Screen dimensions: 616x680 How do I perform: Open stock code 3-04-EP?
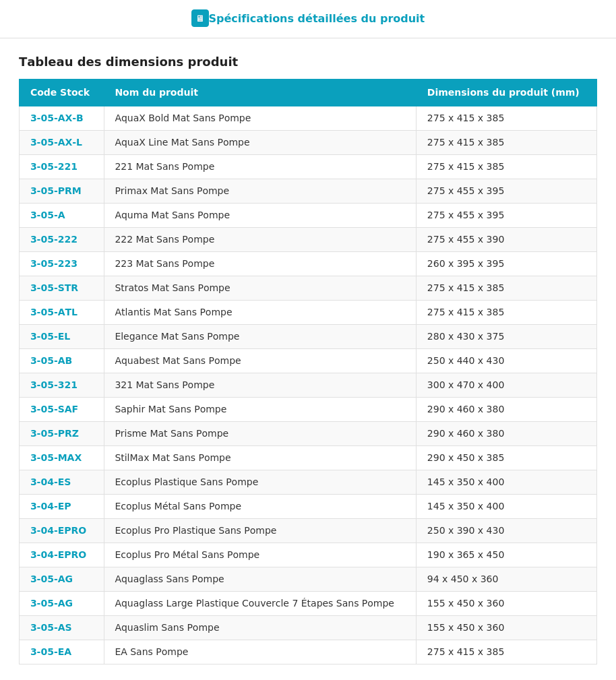click(x=51, y=507)
